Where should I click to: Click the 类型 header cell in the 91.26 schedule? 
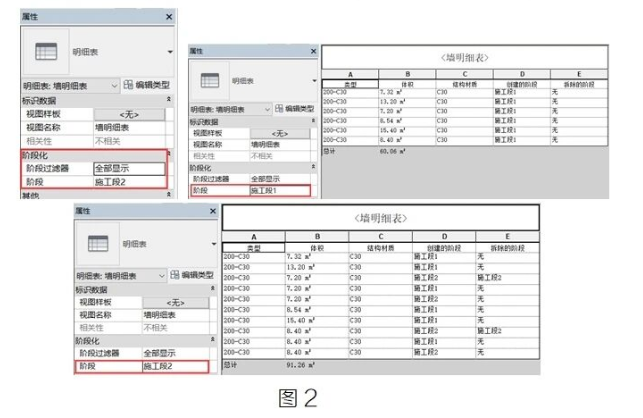click(254, 248)
